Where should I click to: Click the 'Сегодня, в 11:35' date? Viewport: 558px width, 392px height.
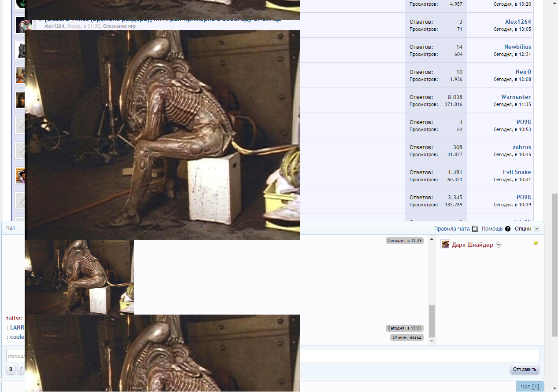[x=512, y=104]
